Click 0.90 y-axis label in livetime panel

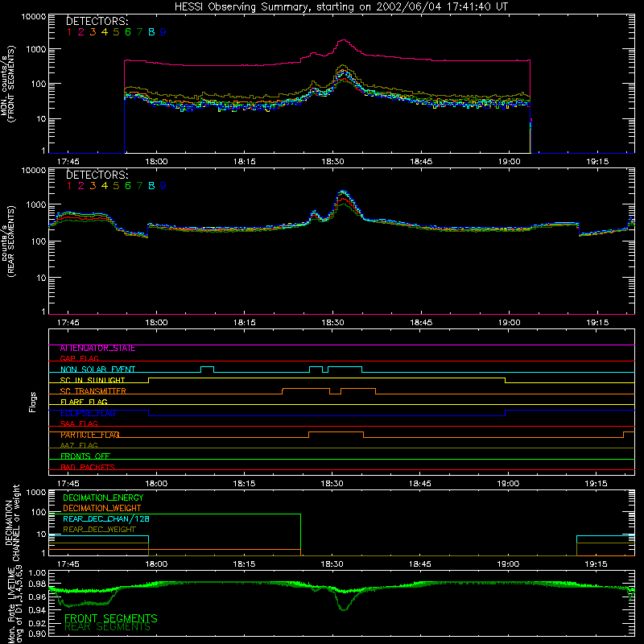click(38, 633)
